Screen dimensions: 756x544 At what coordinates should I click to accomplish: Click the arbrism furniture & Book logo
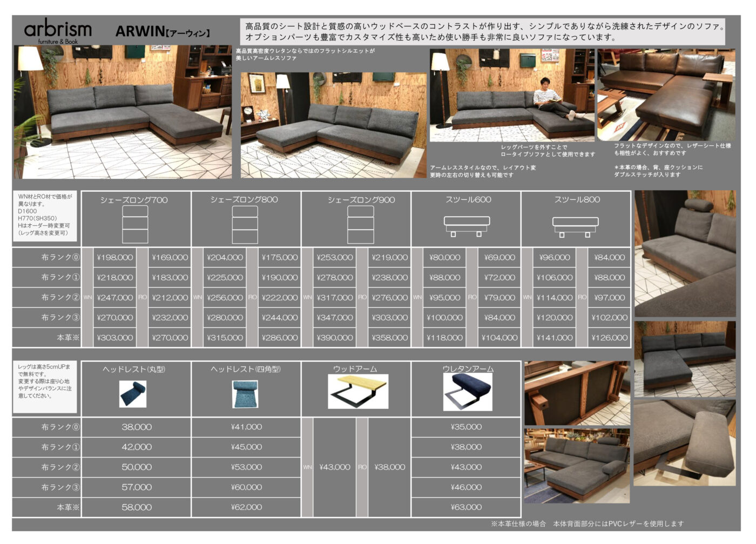click(58, 32)
